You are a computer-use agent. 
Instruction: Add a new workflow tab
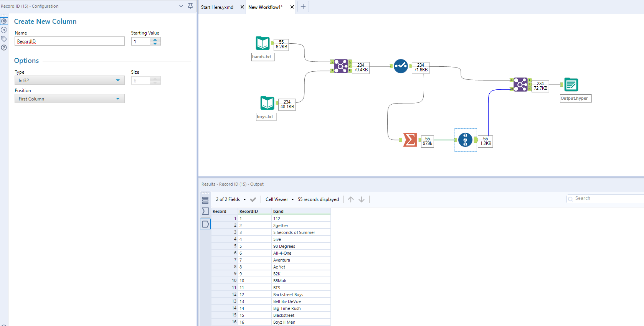[x=303, y=7]
